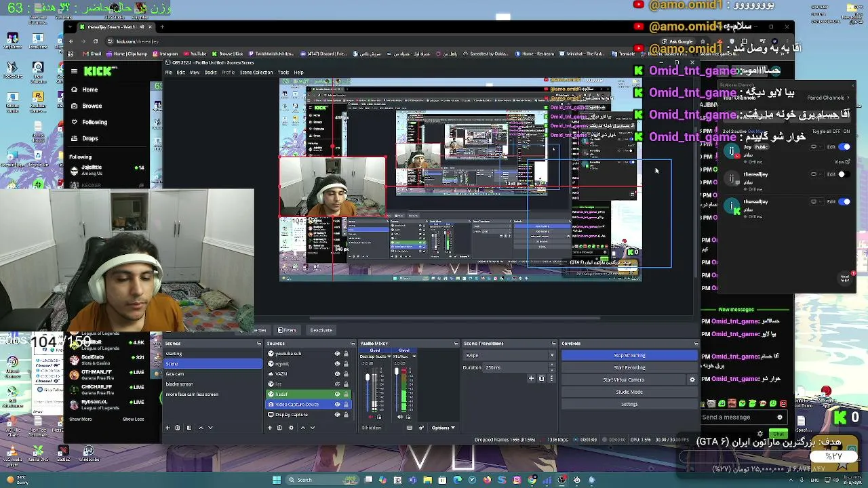
Task: Click Start Recording button
Action: pyautogui.click(x=629, y=367)
